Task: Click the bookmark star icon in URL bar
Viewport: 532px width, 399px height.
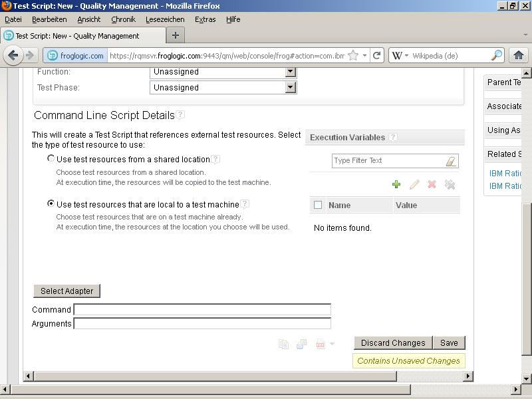Action: coord(352,56)
